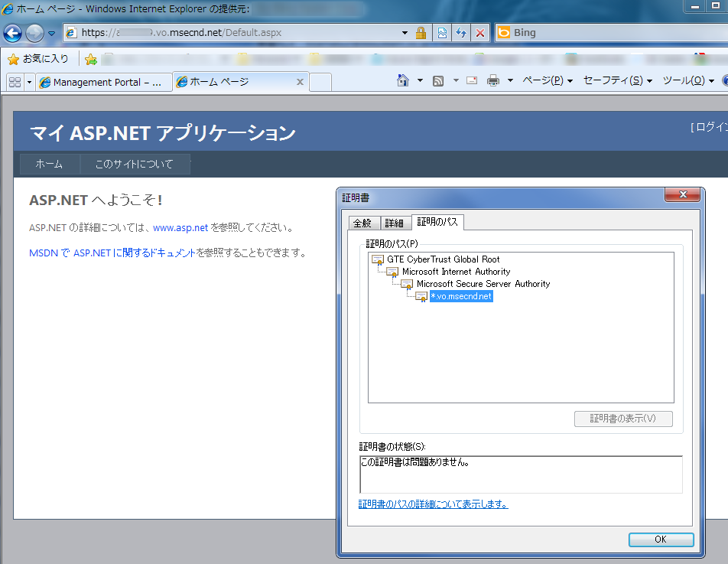Open the ページ(P) dropdown menu
Image resolution: width=728 pixels, height=564 pixels.
pos(547,81)
